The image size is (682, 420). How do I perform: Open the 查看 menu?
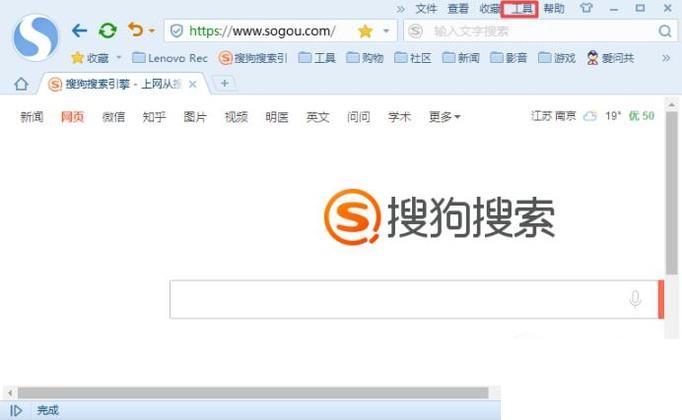(x=458, y=9)
